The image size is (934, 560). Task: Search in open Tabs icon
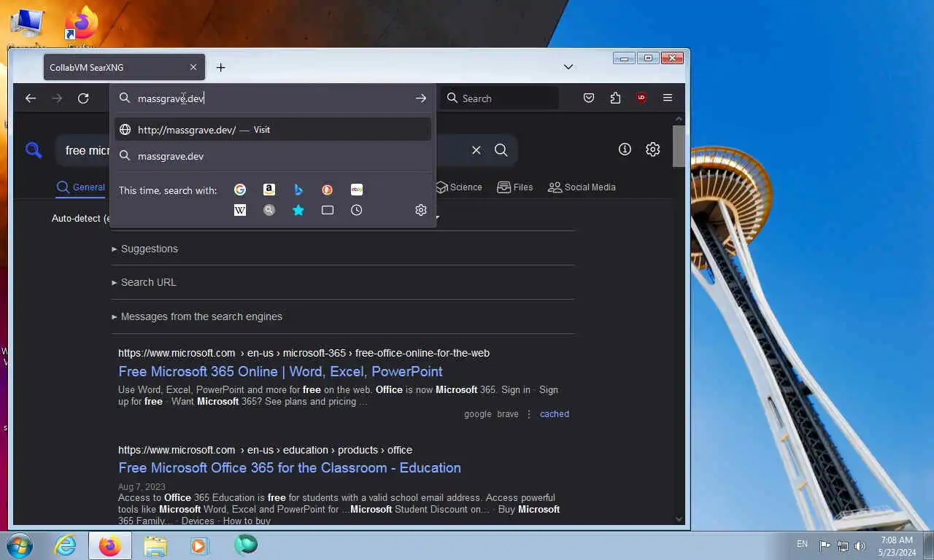click(328, 210)
